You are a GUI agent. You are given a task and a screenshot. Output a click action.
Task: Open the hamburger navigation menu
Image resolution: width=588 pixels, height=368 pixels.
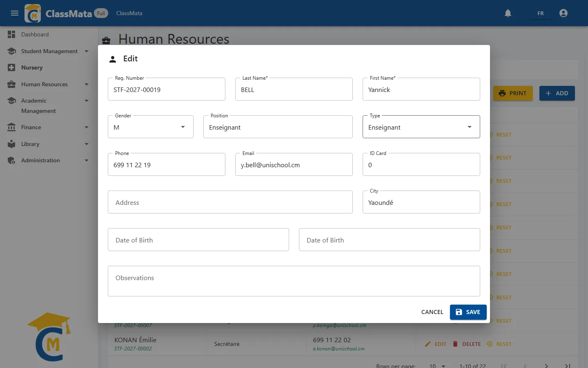(15, 13)
